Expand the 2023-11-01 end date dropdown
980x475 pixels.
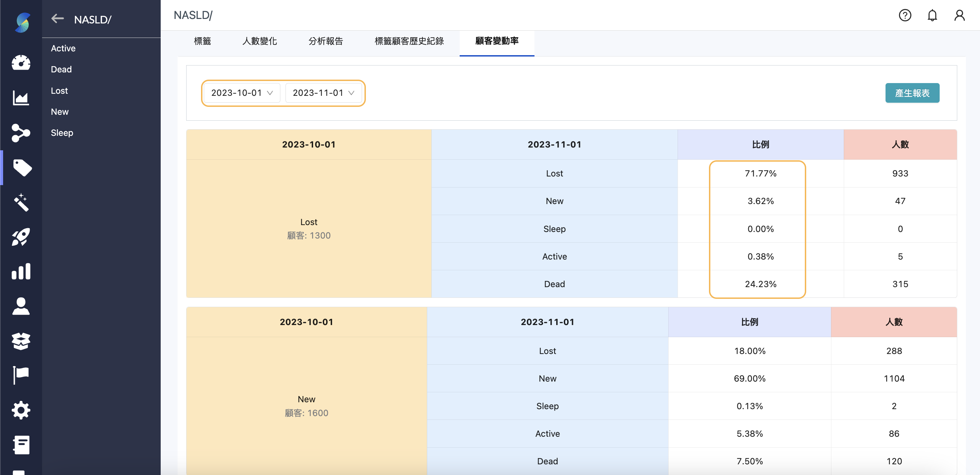click(323, 93)
